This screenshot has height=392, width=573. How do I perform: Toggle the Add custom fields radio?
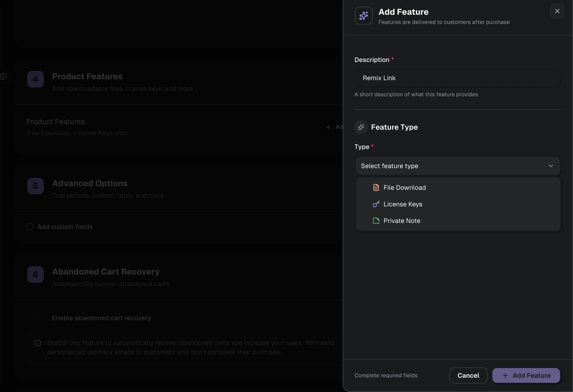[x=30, y=227]
